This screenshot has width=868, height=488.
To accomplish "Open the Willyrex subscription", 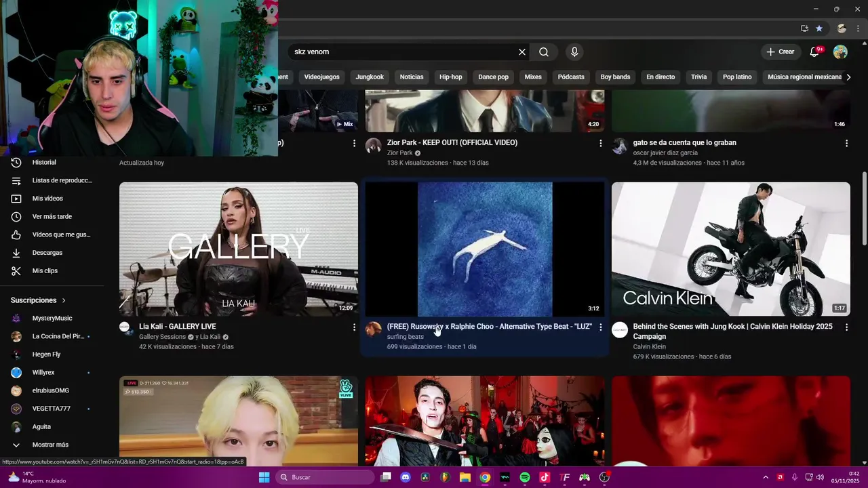I will pyautogui.click(x=53, y=373).
